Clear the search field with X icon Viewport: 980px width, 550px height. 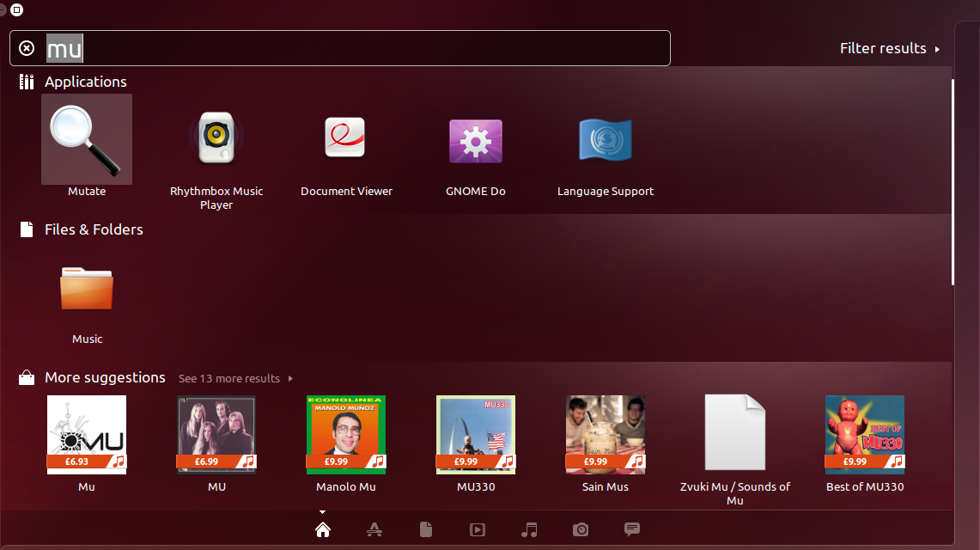click(27, 48)
